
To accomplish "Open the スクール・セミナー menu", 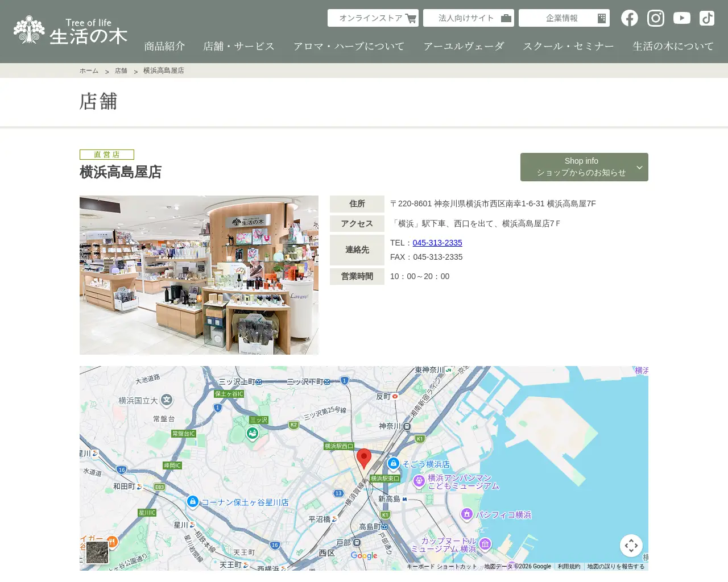I will pos(569,46).
